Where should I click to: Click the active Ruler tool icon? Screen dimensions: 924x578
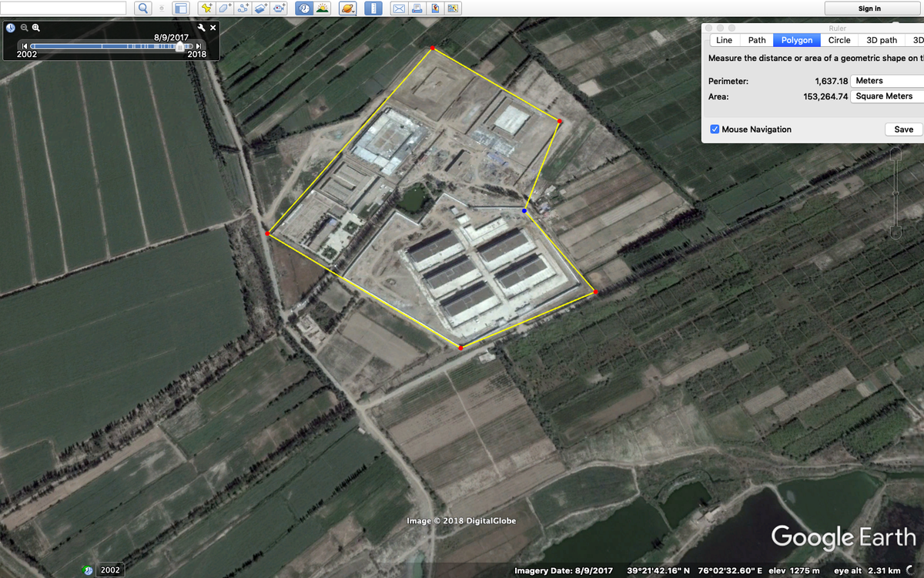tap(373, 8)
